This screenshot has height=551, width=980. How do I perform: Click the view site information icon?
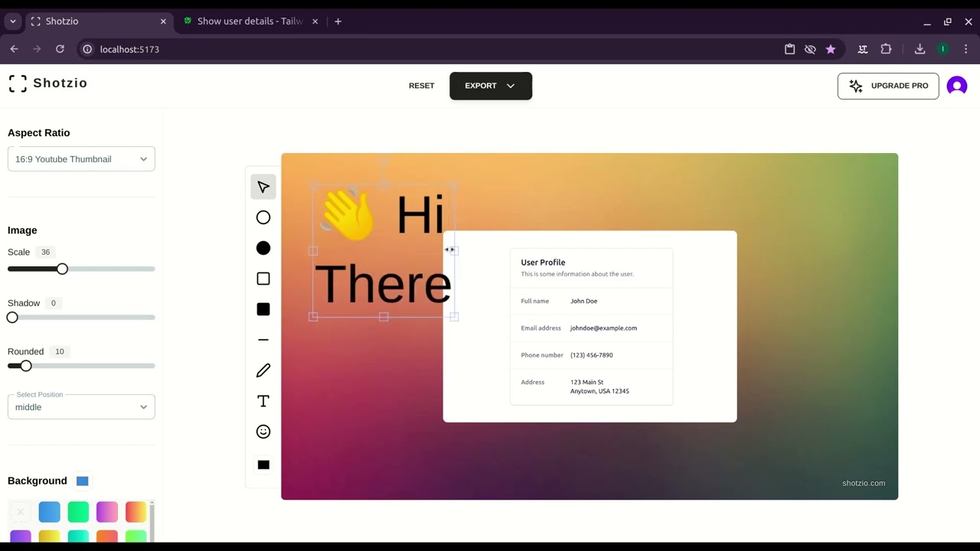pyautogui.click(x=87, y=49)
